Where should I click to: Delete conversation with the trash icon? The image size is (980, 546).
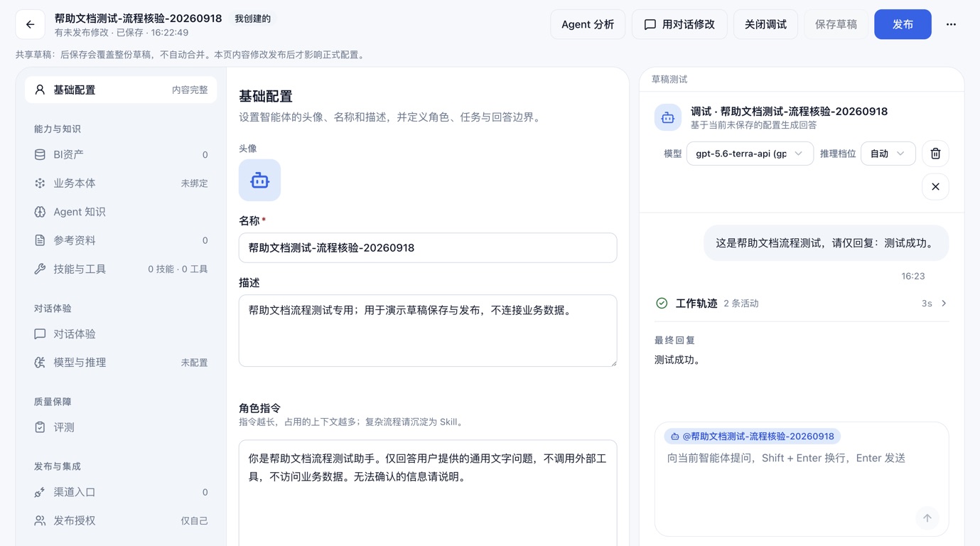(935, 154)
